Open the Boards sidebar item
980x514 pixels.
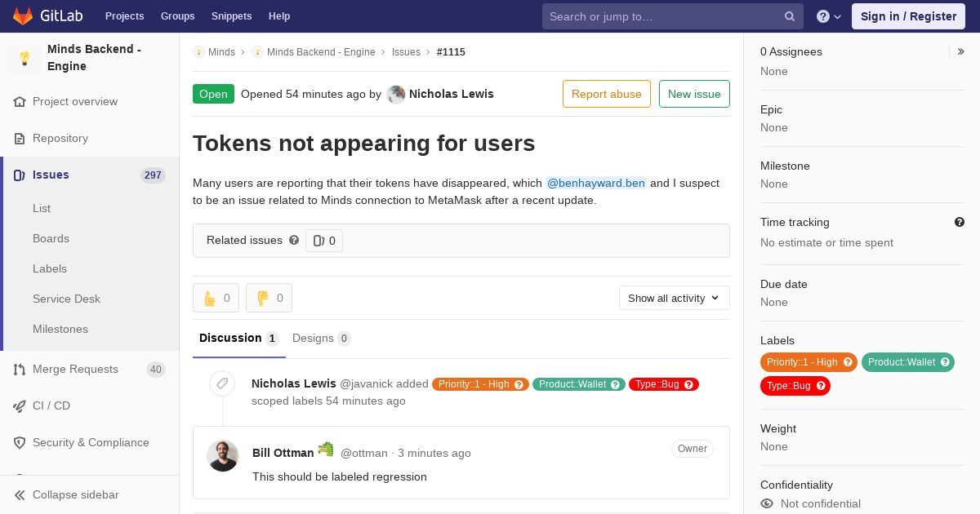pos(51,239)
